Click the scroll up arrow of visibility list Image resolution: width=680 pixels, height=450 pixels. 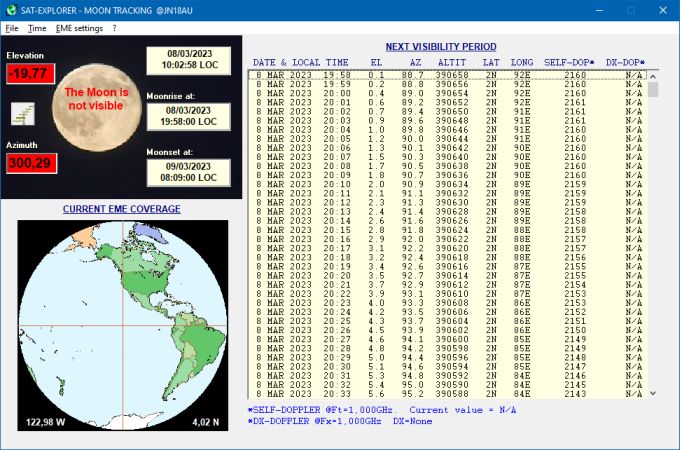[653, 76]
